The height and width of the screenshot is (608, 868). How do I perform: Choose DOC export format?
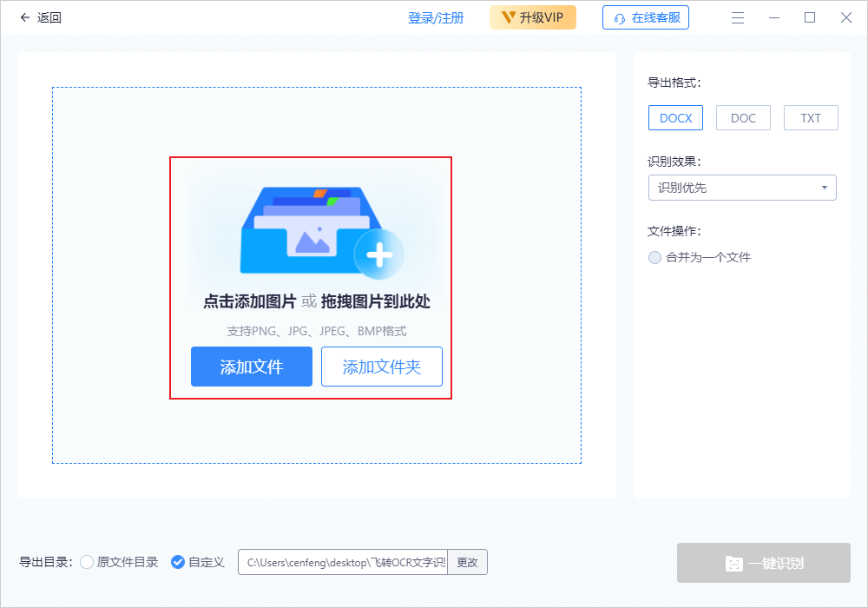click(x=743, y=118)
